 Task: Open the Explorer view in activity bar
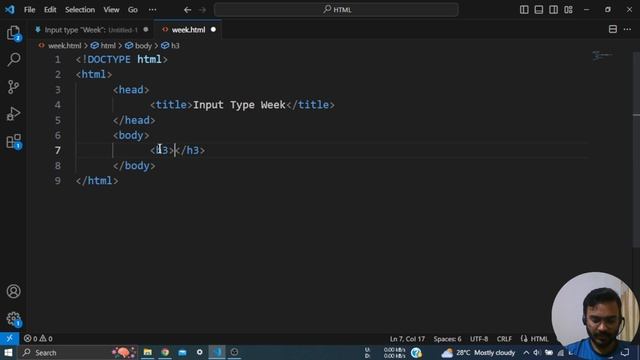pyautogui.click(x=13, y=33)
